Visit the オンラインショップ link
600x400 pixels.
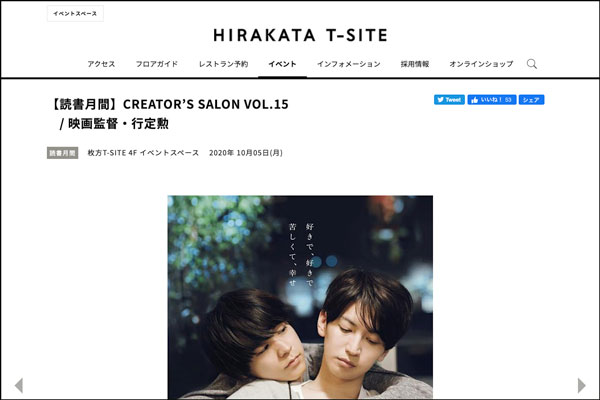point(481,64)
